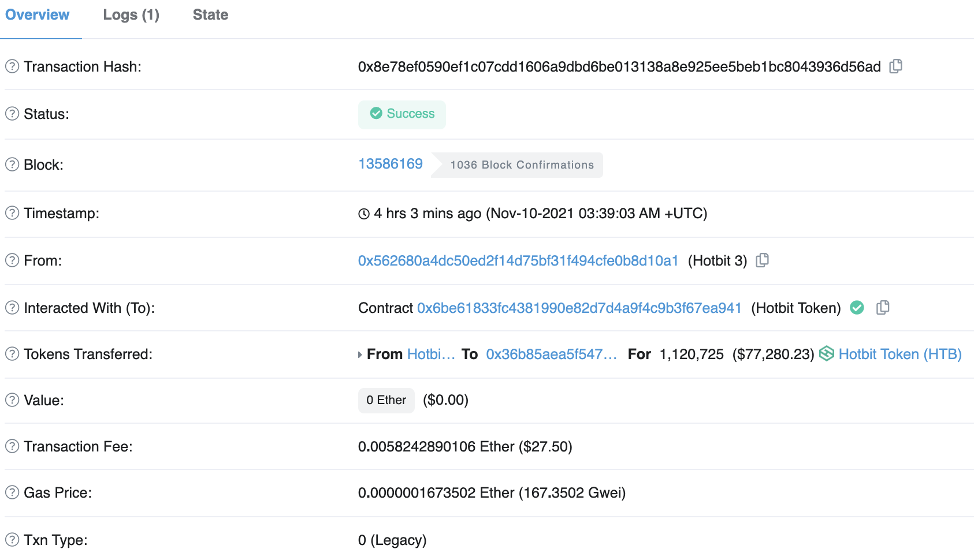Open block 13586169
974x560 pixels.
click(391, 164)
